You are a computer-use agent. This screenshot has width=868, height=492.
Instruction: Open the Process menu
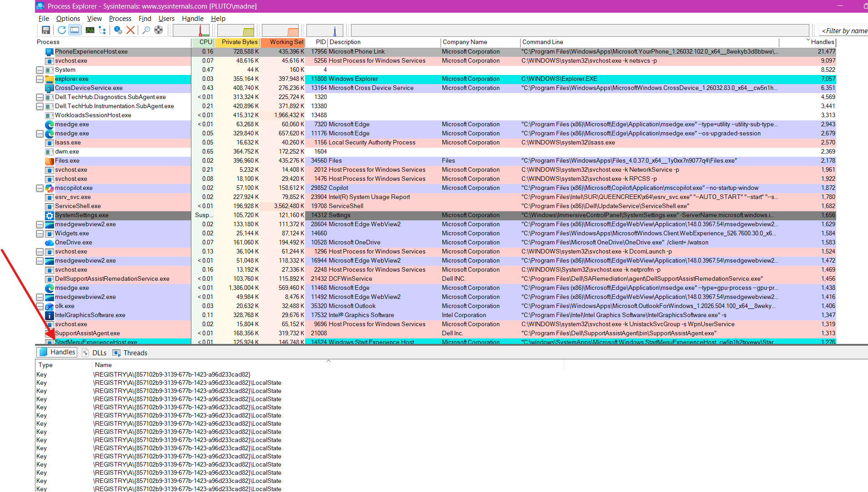click(120, 19)
